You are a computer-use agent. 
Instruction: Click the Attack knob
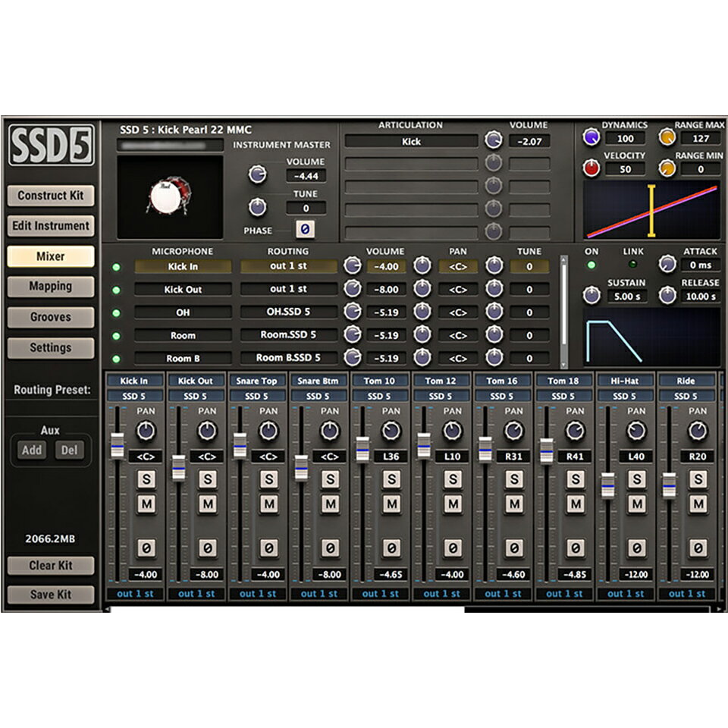667,264
